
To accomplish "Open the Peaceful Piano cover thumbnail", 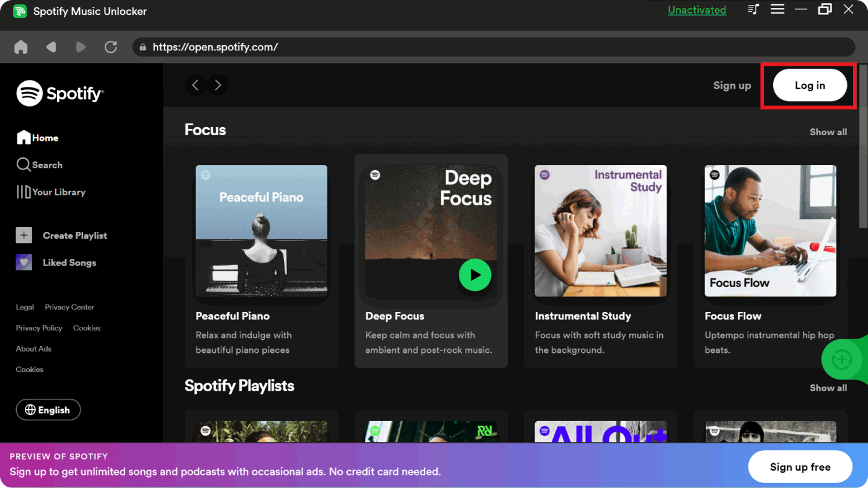I will 262,231.
